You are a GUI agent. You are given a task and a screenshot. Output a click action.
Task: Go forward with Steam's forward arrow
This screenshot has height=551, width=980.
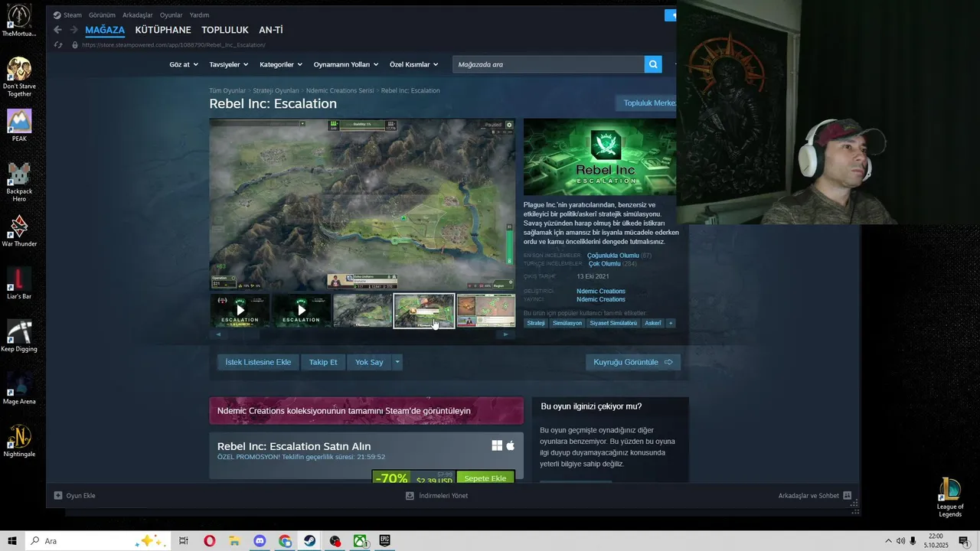(74, 30)
